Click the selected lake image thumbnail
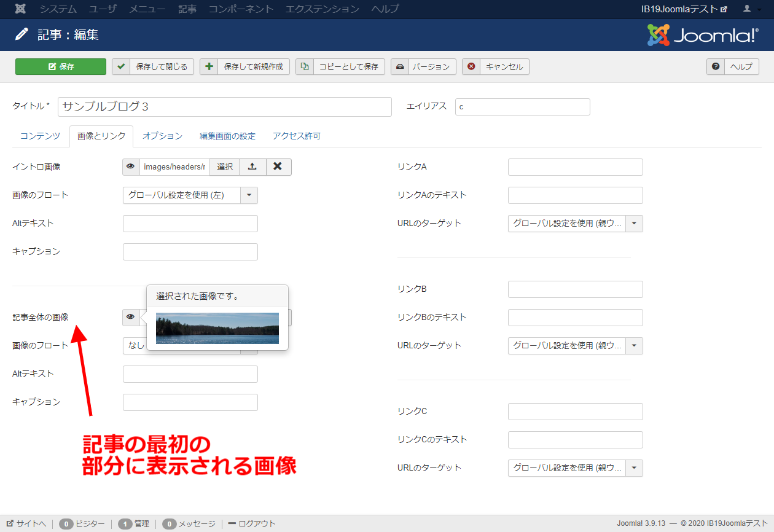The image size is (774, 532). coord(217,328)
